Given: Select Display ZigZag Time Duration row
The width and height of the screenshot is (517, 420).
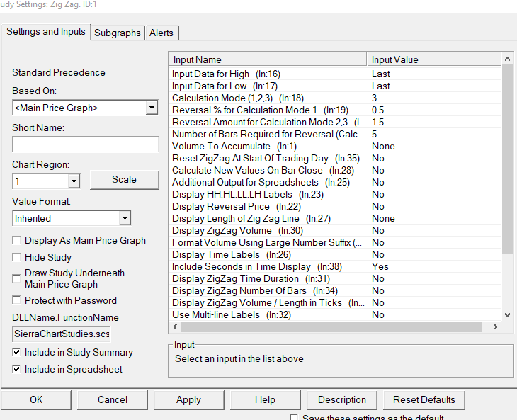Looking at the screenshot, I should (x=336, y=278).
